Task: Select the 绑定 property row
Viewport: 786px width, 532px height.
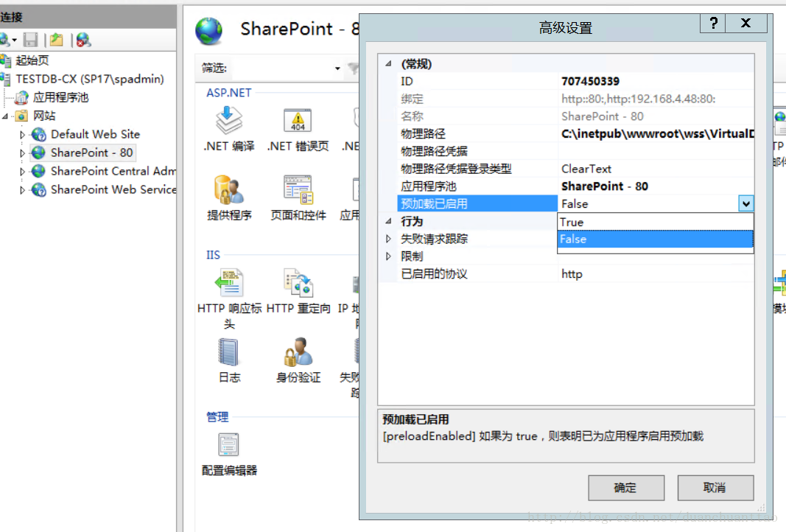Action: pyautogui.click(x=576, y=99)
